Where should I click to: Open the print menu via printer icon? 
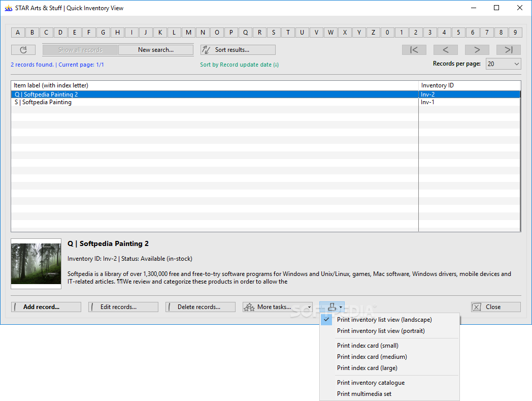click(x=332, y=307)
